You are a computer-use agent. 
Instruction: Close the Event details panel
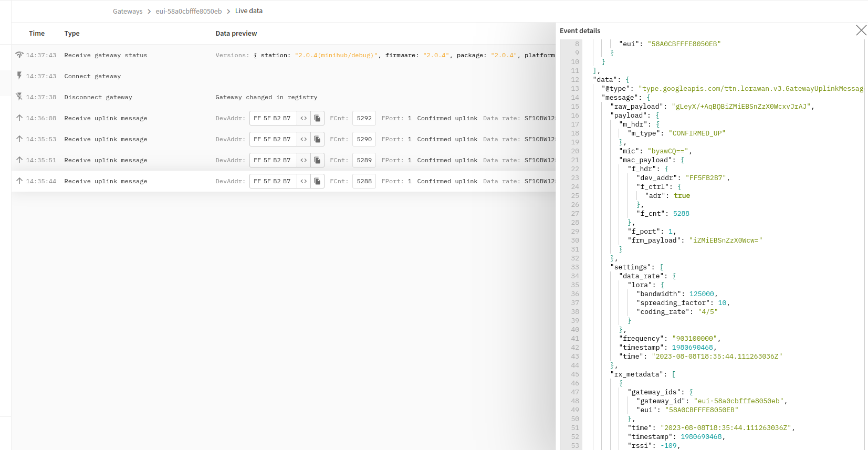(x=861, y=30)
